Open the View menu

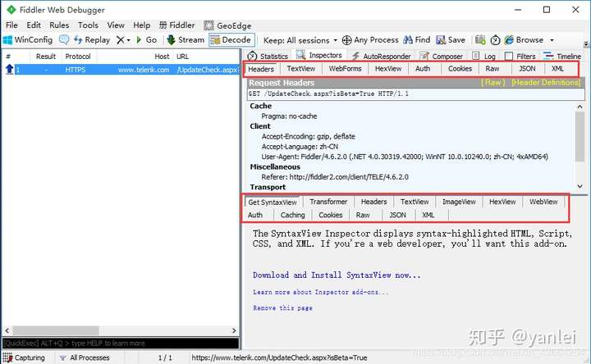click(x=116, y=25)
